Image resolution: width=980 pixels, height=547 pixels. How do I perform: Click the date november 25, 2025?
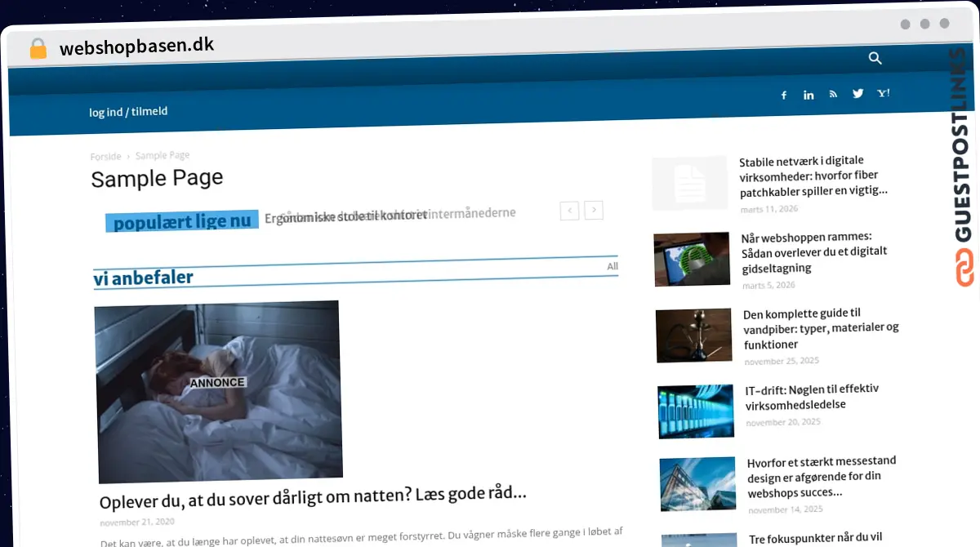pos(782,361)
